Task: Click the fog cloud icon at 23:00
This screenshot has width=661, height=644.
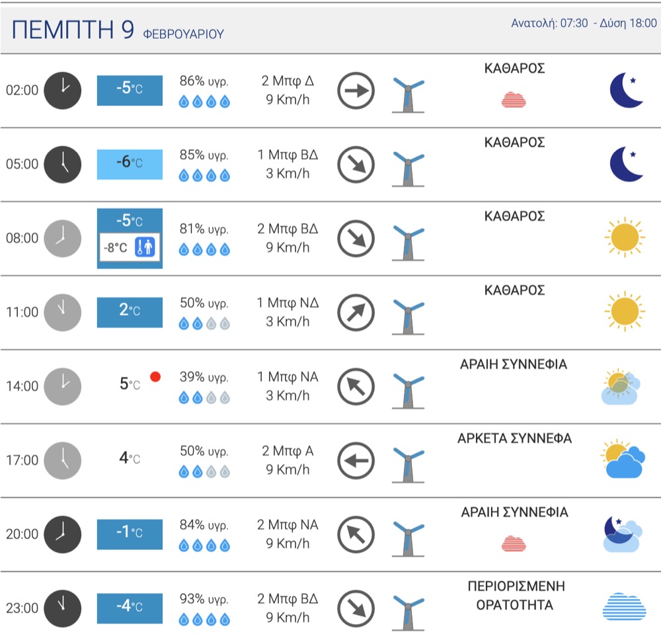Action: click(625, 607)
